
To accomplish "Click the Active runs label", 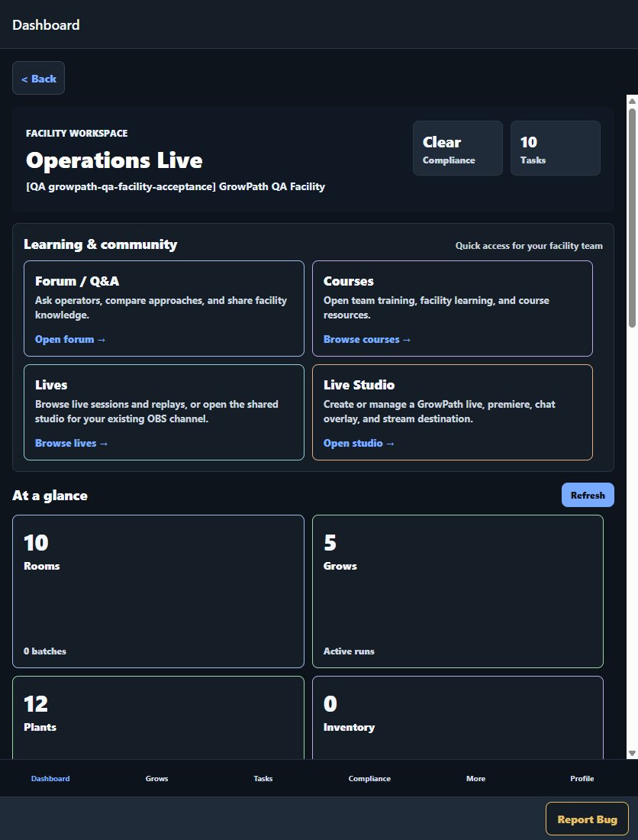I will click(x=349, y=651).
